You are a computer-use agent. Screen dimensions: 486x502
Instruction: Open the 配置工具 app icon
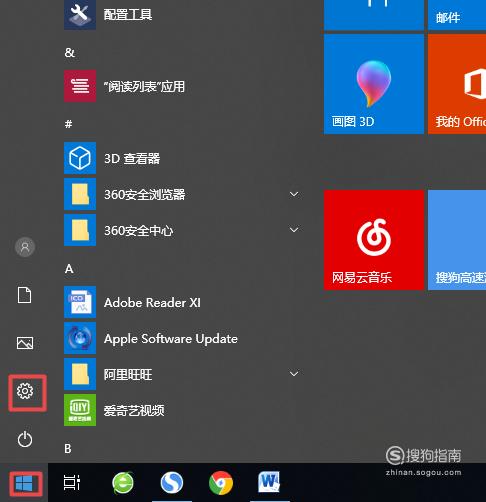[80, 14]
